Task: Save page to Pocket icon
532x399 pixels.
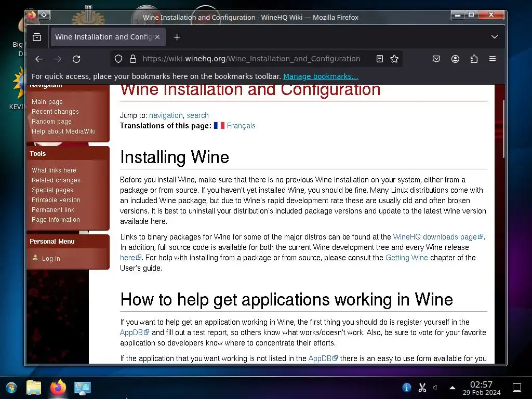Action: (436, 59)
